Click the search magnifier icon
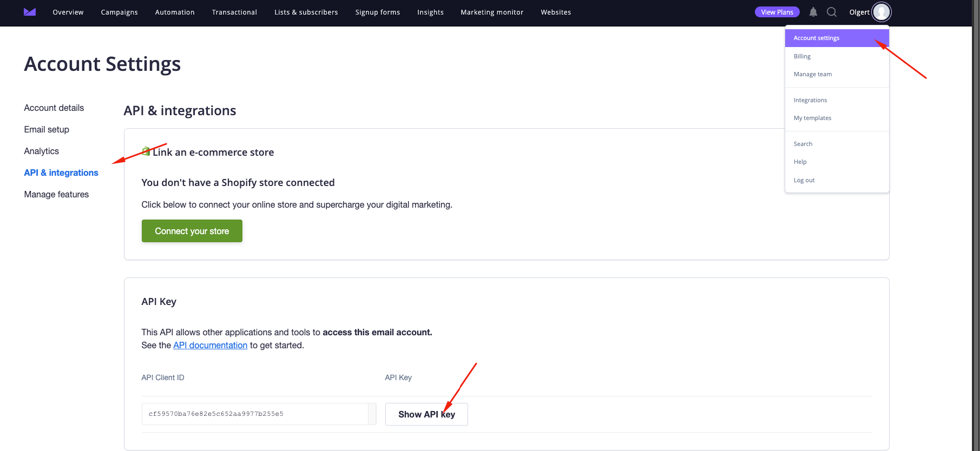The height and width of the screenshot is (451, 980). pos(832,12)
